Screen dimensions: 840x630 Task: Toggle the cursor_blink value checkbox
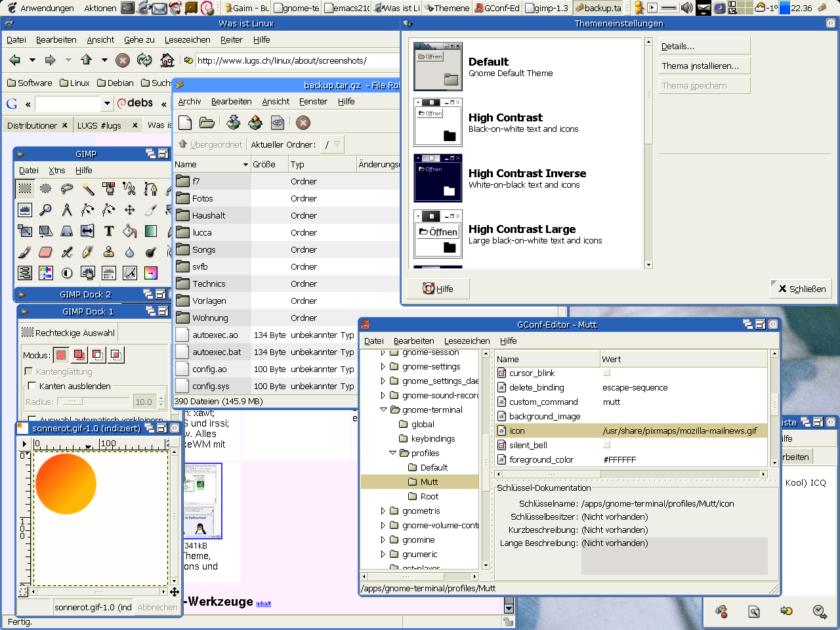[x=606, y=373]
